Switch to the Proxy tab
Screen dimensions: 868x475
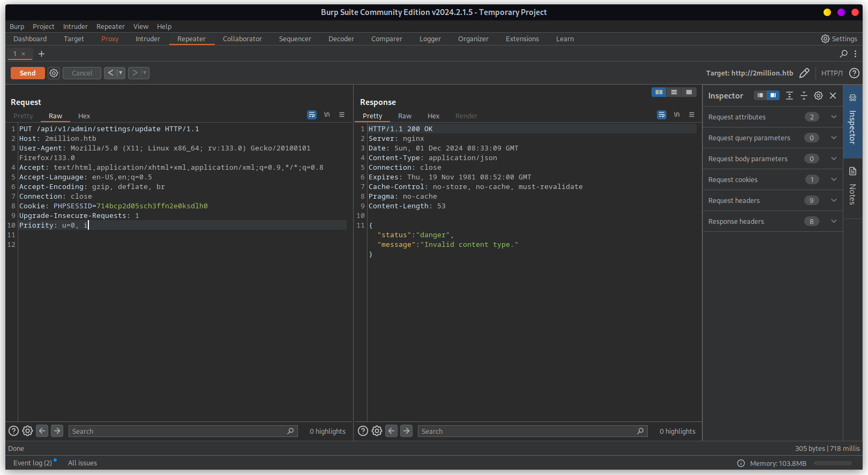point(110,39)
